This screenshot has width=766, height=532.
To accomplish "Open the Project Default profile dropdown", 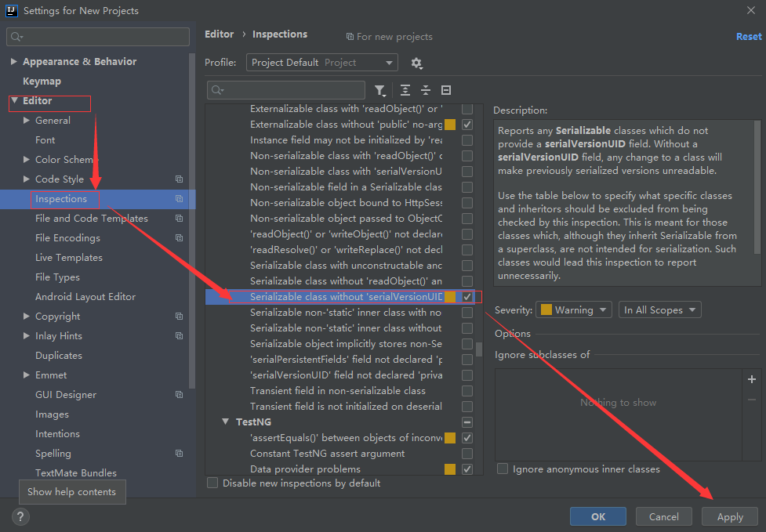I will [x=321, y=62].
